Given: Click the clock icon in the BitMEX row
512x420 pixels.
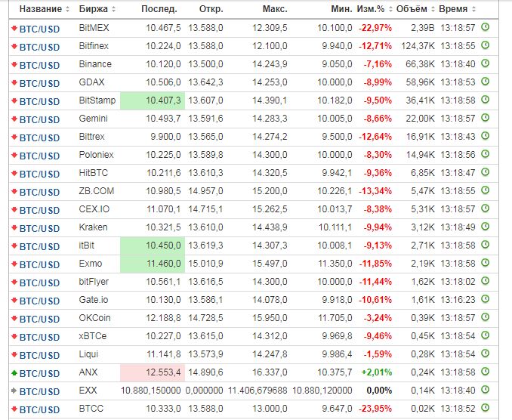Looking at the screenshot, I should [x=486, y=27].
